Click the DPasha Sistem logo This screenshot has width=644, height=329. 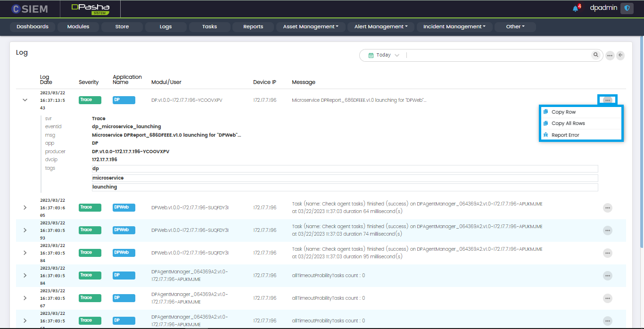coord(90,9)
